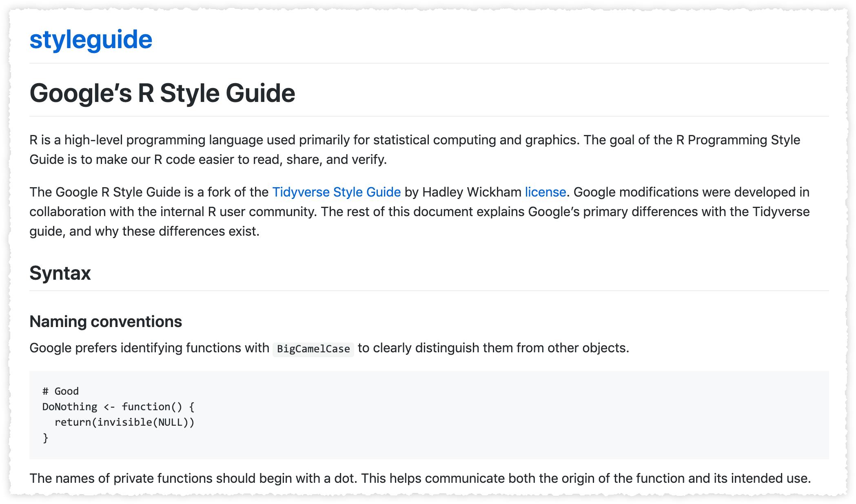Open the Tidyverse Style Guide link

pyautogui.click(x=336, y=192)
